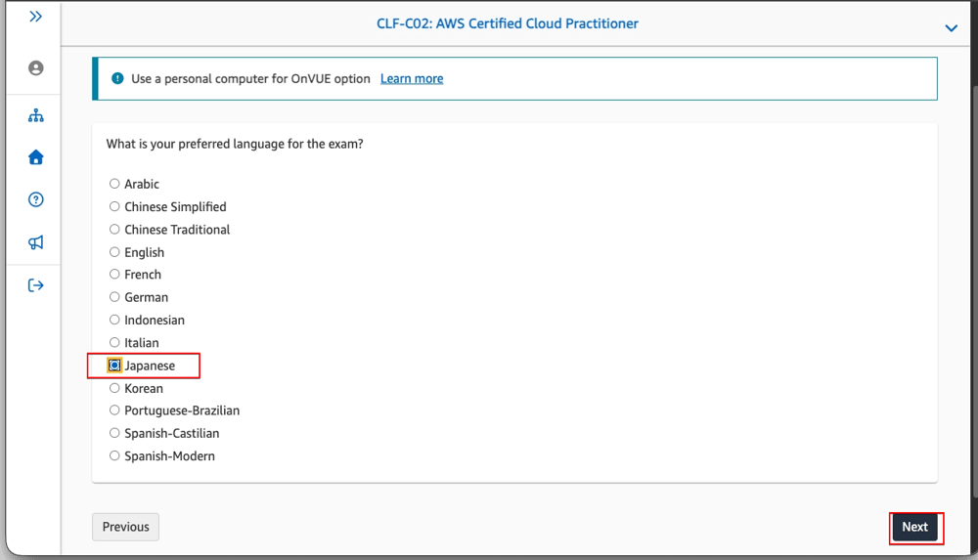This screenshot has height=560, width=978.
Task: Expand the sidebar with double chevron icon
Action: pos(35,17)
